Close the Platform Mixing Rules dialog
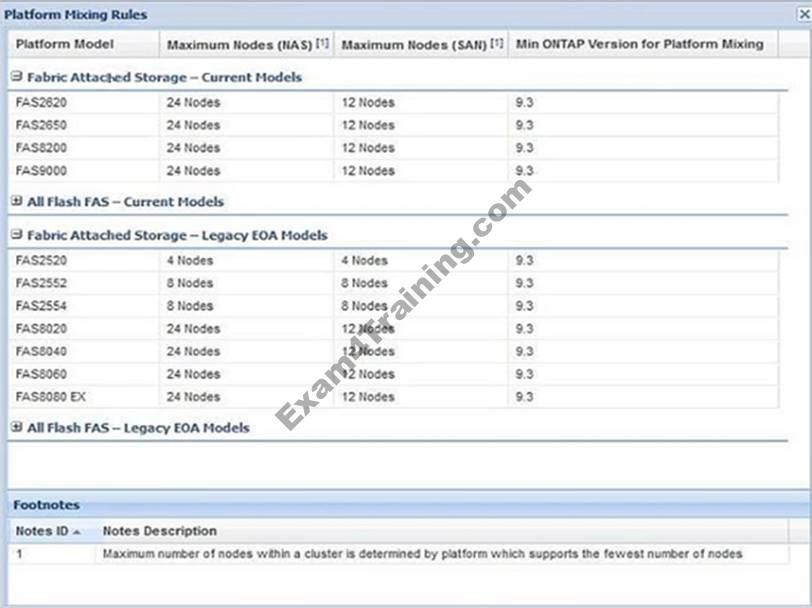Viewport: 812px width, 608px height. [x=804, y=15]
